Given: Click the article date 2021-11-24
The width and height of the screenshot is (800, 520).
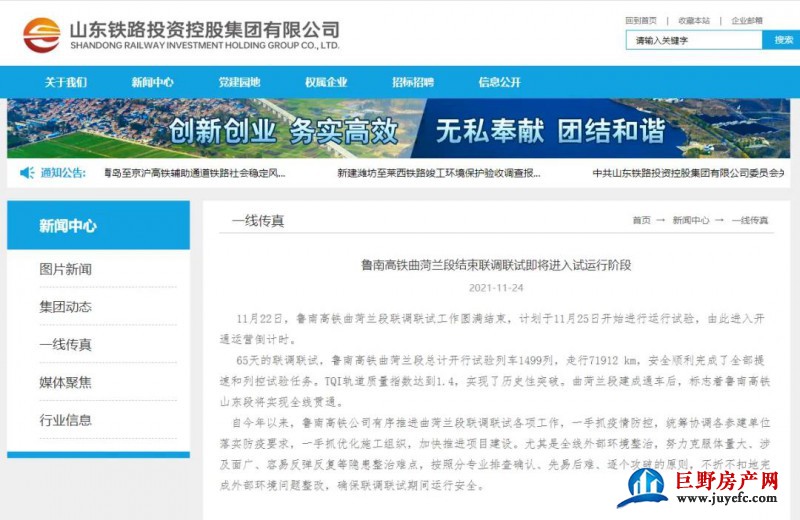Looking at the screenshot, I should [x=496, y=288].
